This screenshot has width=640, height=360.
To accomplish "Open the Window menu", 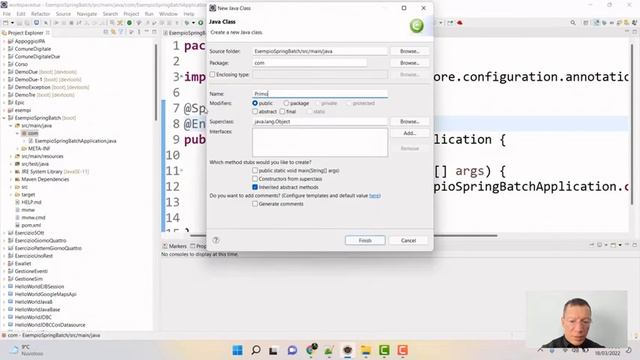I will [168, 14].
